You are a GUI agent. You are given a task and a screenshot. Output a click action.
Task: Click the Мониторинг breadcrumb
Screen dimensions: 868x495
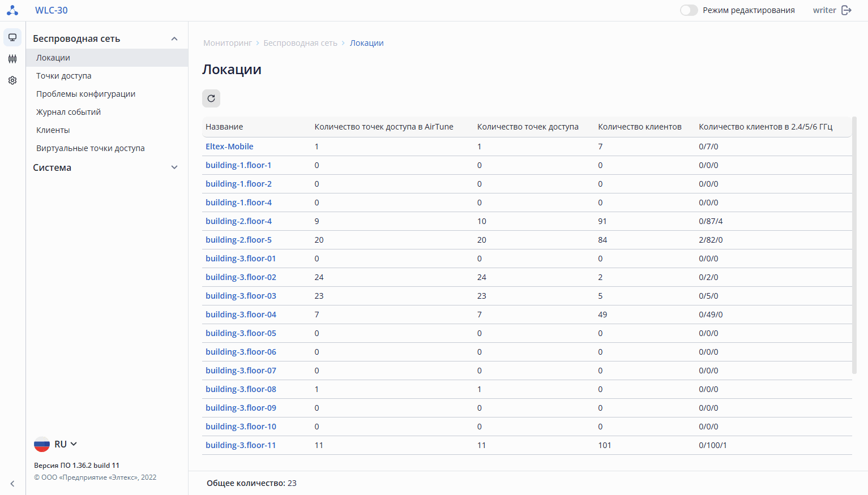pyautogui.click(x=228, y=43)
